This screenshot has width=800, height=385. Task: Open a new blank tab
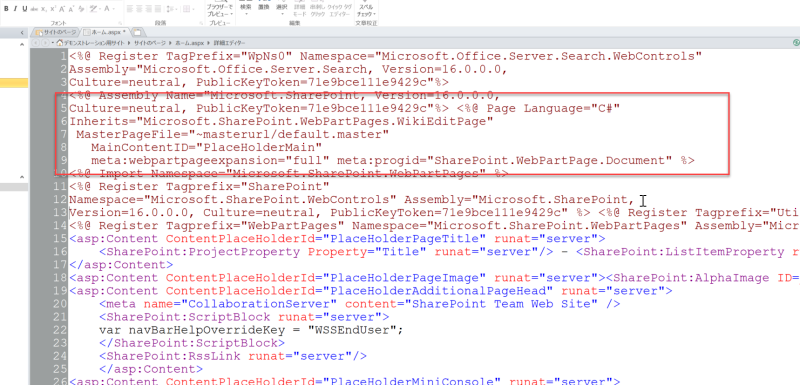coord(137,33)
